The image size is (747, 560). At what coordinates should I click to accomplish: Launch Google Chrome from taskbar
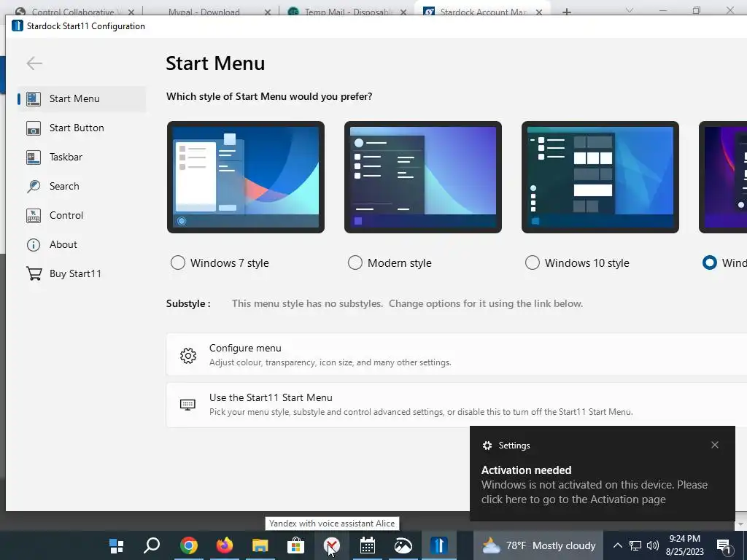coord(189,545)
